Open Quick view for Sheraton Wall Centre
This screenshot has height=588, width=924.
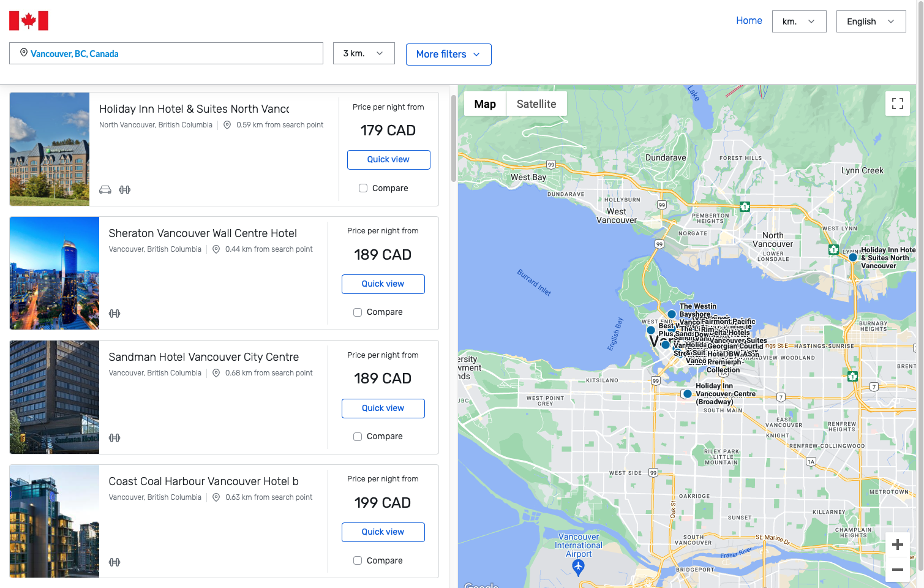(383, 284)
